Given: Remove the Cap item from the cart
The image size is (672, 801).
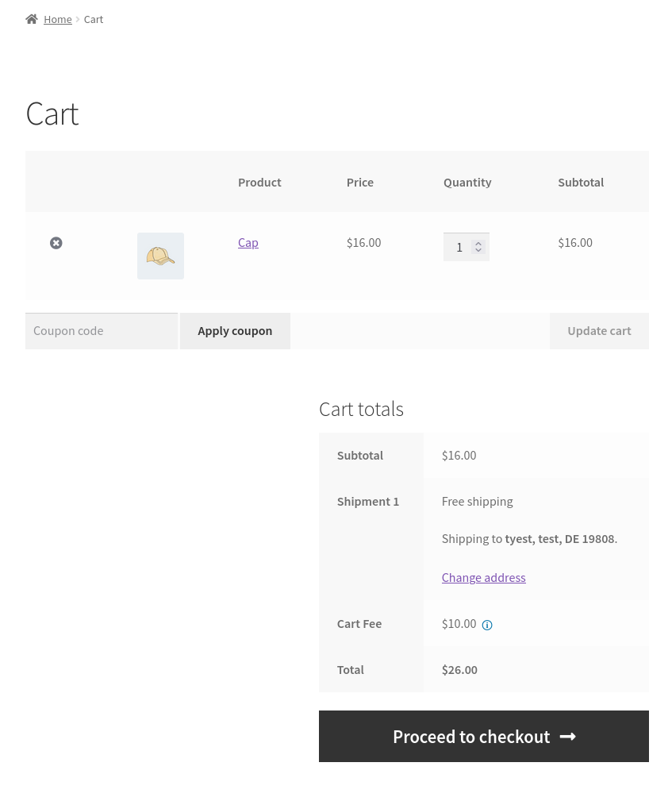Looking at the screenshot, I should pos(56,243).
